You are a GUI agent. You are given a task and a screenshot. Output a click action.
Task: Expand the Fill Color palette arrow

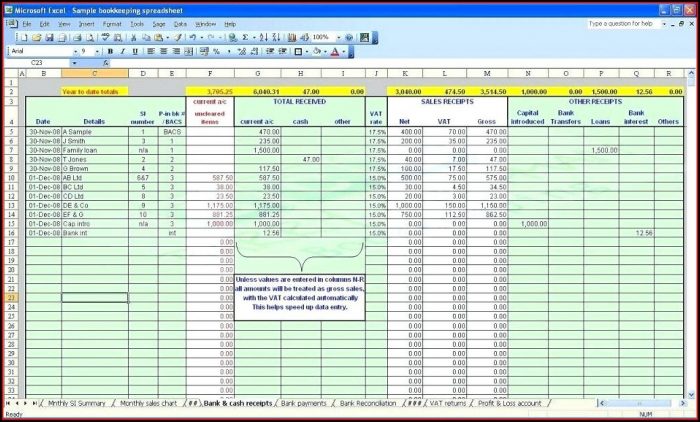coord(325,52)
